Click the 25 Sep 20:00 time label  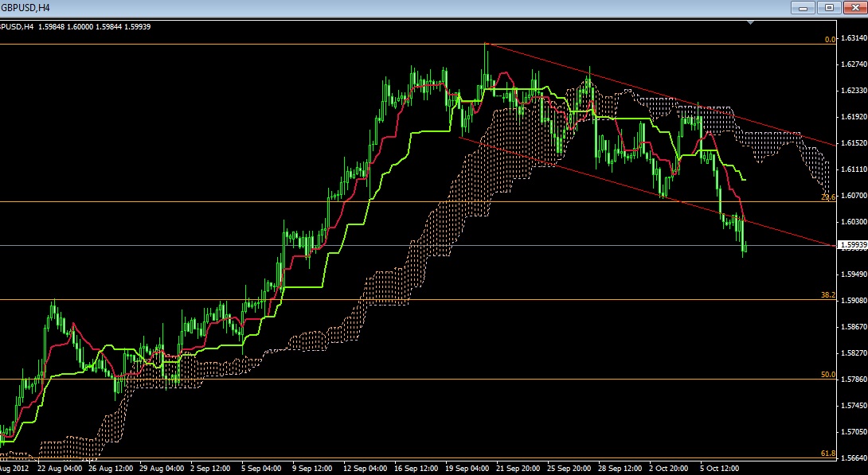[x=569, y=469]
